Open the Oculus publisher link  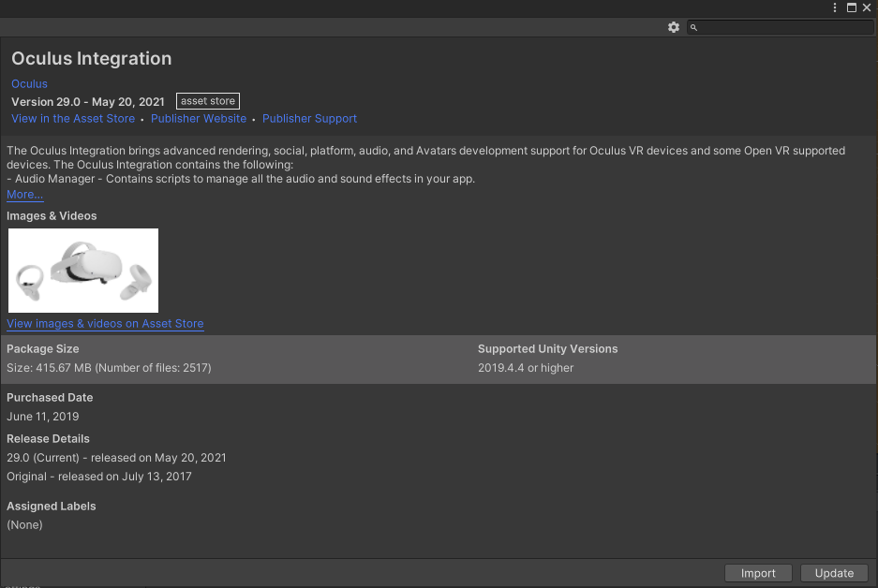pyautogui.click(x=29, y=83)
